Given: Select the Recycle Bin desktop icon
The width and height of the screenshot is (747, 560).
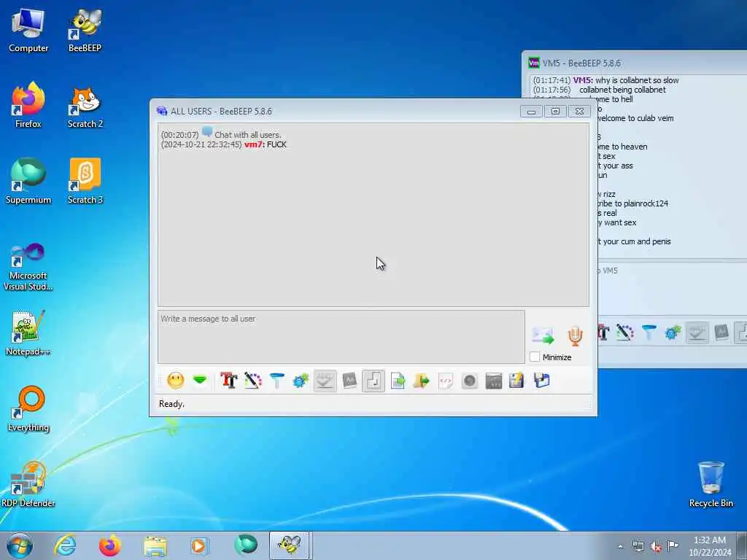Looking at the screenshot, I should click(711, 485).
